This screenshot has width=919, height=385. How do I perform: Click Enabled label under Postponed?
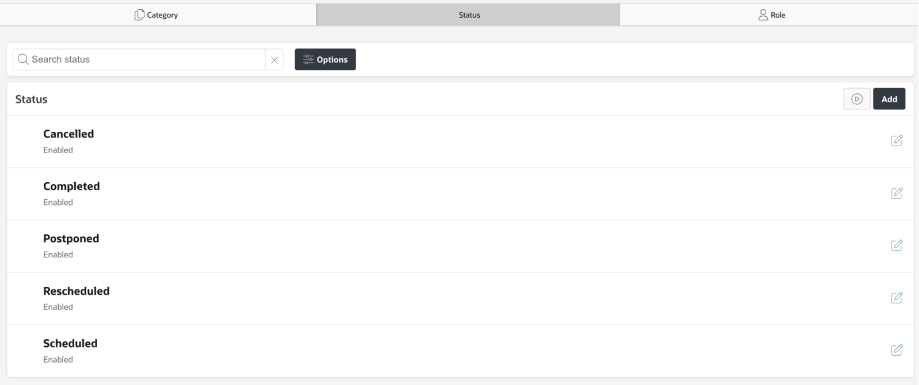[58, 254]
